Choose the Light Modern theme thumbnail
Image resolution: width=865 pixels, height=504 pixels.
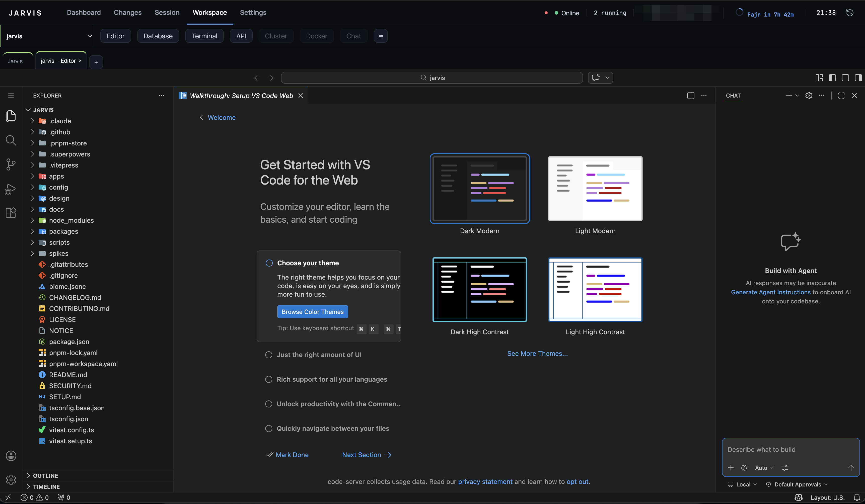[x=595, y=188]
